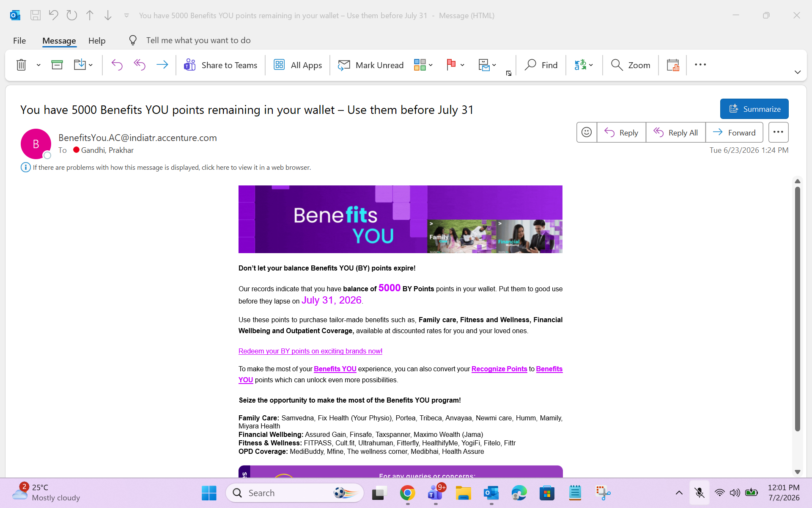Viewport: 812px width, 508px height.
Task: Click sender avatar B
Action: [36, 144]
